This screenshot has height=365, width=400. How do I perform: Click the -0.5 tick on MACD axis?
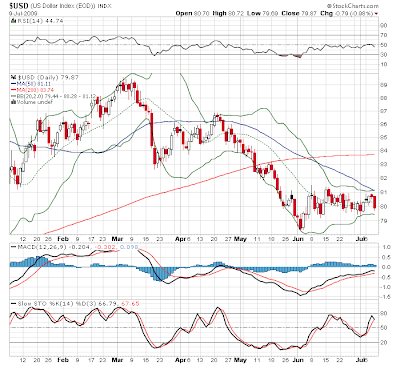click(386, 277)
